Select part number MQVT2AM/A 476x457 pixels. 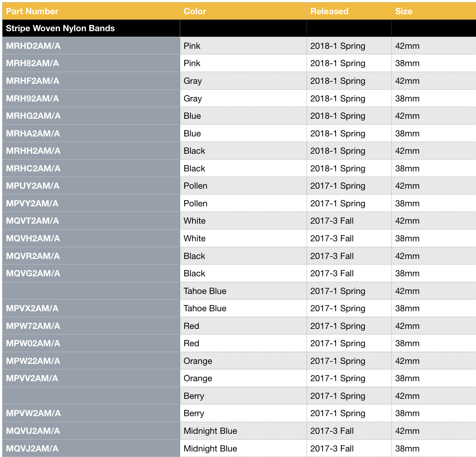click(33, 221)
